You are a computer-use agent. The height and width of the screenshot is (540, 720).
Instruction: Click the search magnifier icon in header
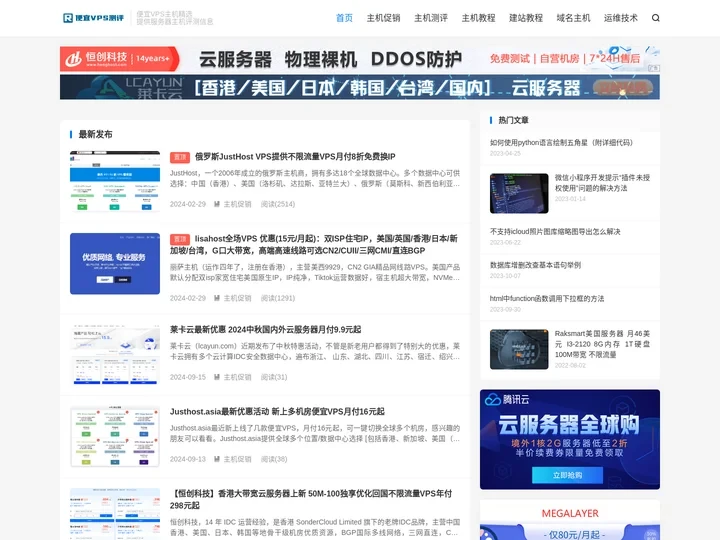[x=655, y=18]
